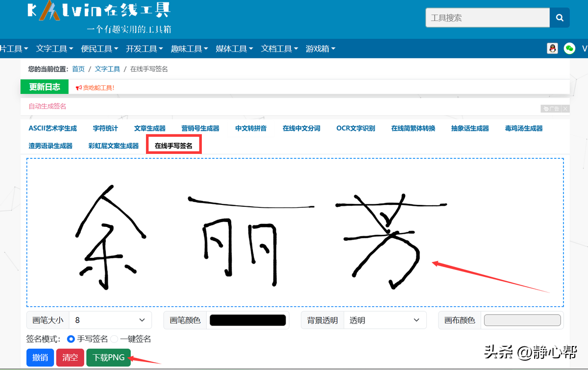588x370 pixels.
Task: Open the QQ penguin contact icon
Action: point(553,48)
